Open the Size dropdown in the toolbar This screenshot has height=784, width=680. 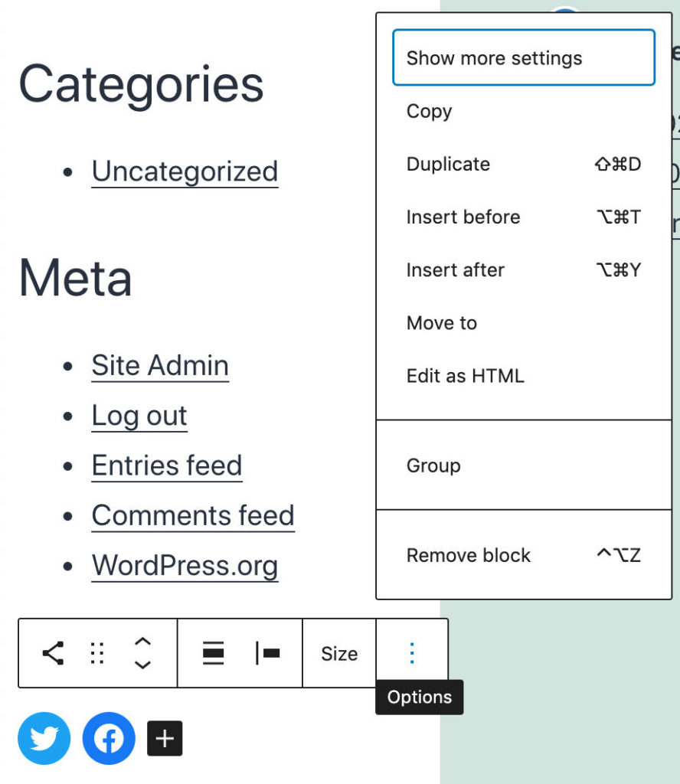pos(338,653)
